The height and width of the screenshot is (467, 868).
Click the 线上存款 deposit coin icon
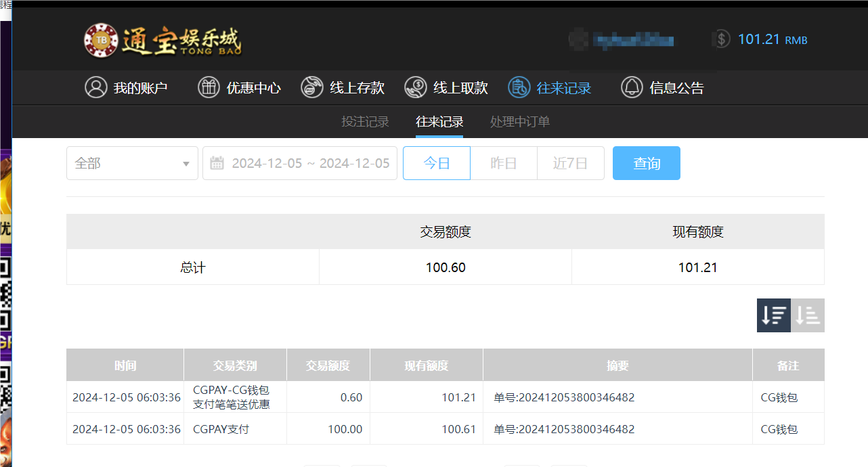[x=311, y=87]
